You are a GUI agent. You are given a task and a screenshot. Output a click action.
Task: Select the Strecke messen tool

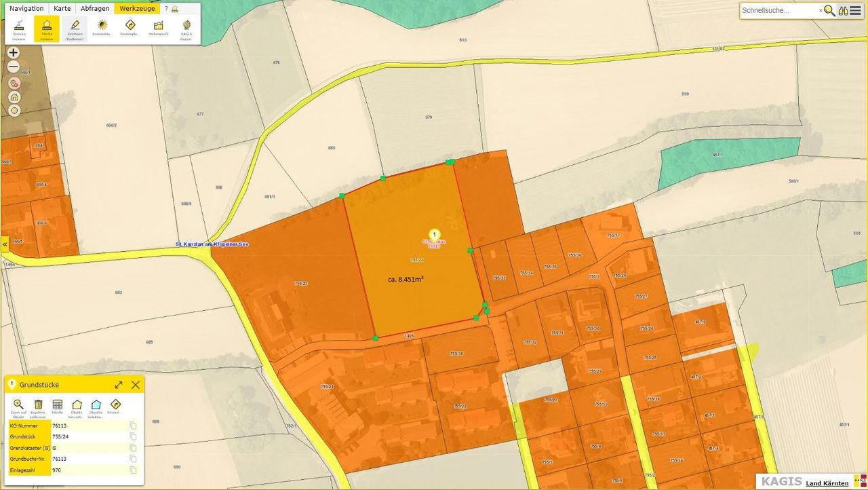pos(18,29)
